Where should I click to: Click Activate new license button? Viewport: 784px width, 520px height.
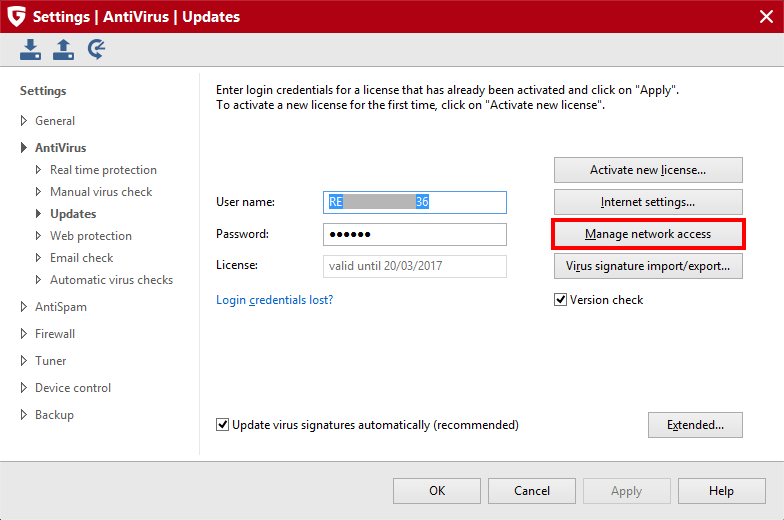coord(648,170)
